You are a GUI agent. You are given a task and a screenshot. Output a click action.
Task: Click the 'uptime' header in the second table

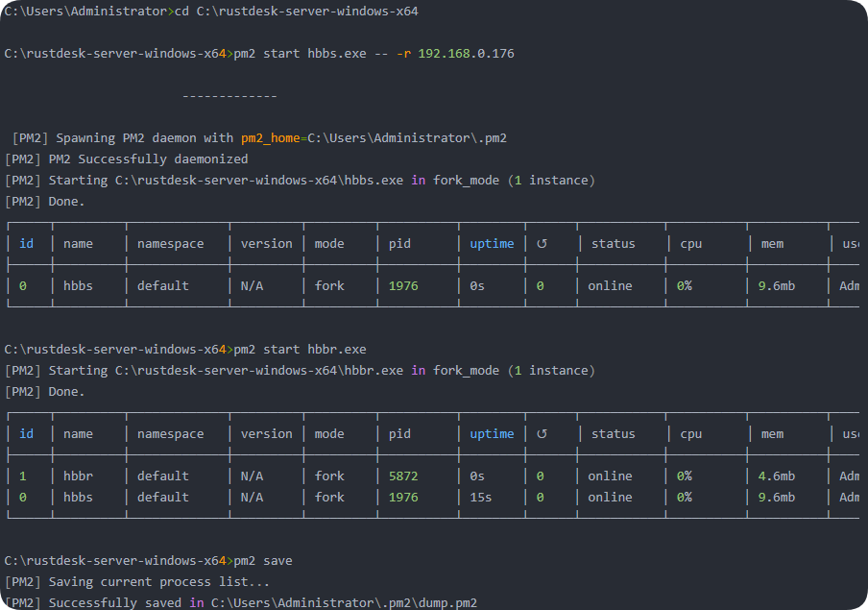click(492, 434)
